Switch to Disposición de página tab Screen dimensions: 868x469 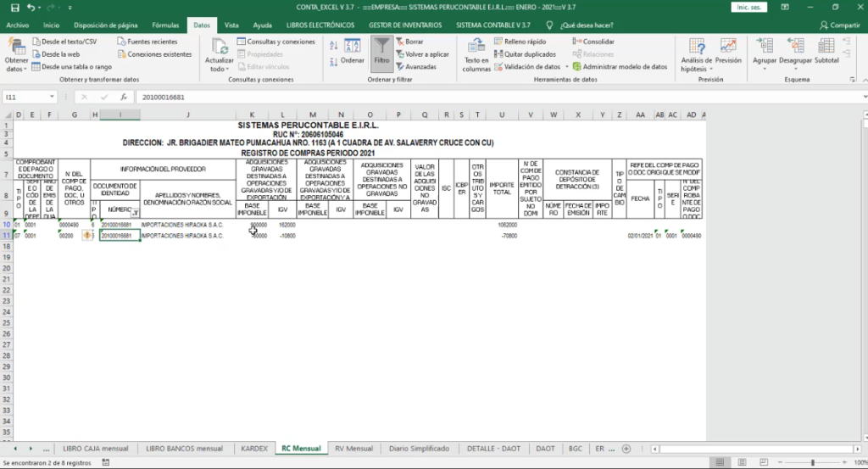[x=106, y=25]
